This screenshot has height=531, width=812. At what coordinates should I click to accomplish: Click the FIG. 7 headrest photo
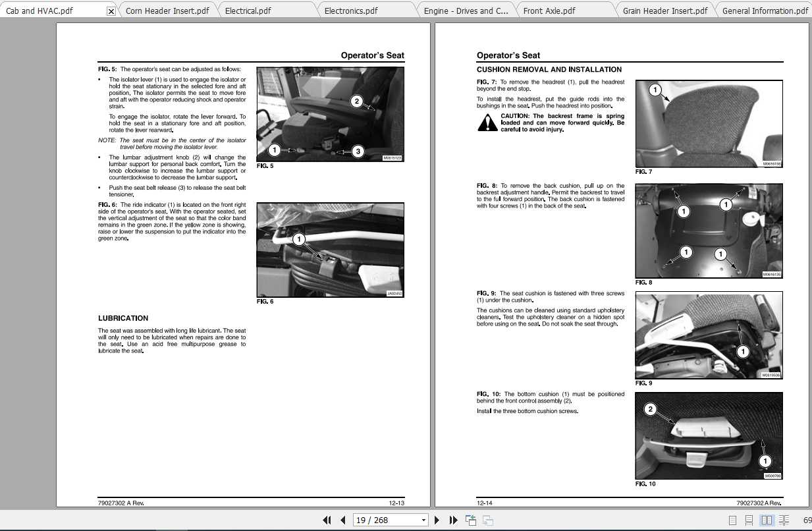click(x=709, y=124)
